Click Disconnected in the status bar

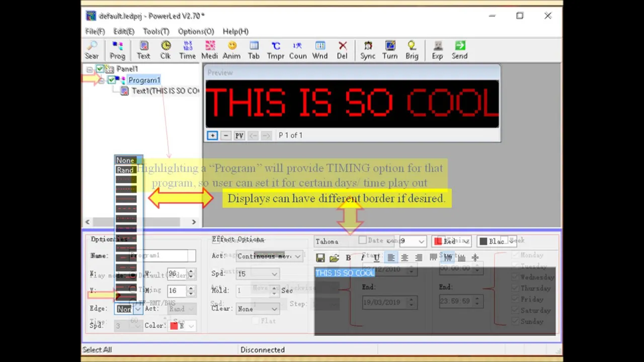(263, 350)
